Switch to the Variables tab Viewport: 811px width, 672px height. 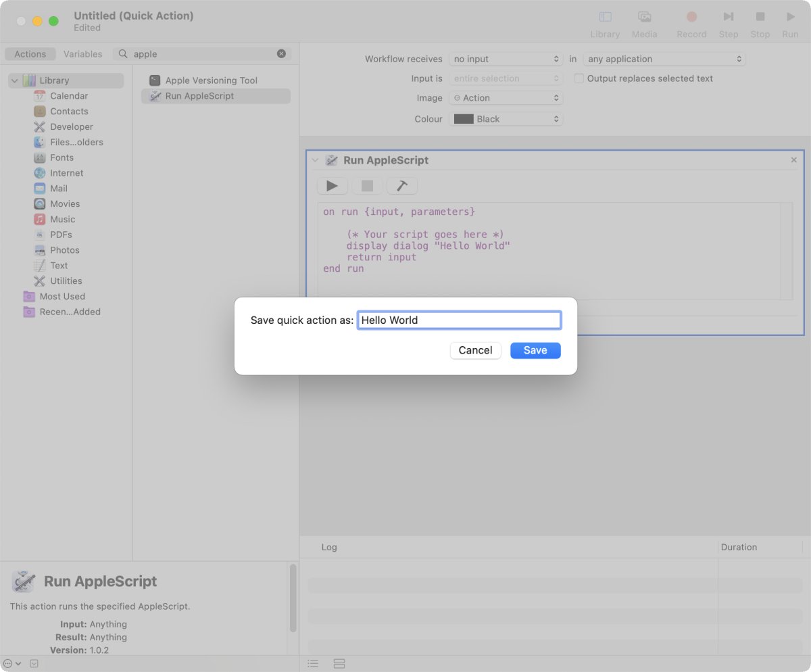(82, 54)
